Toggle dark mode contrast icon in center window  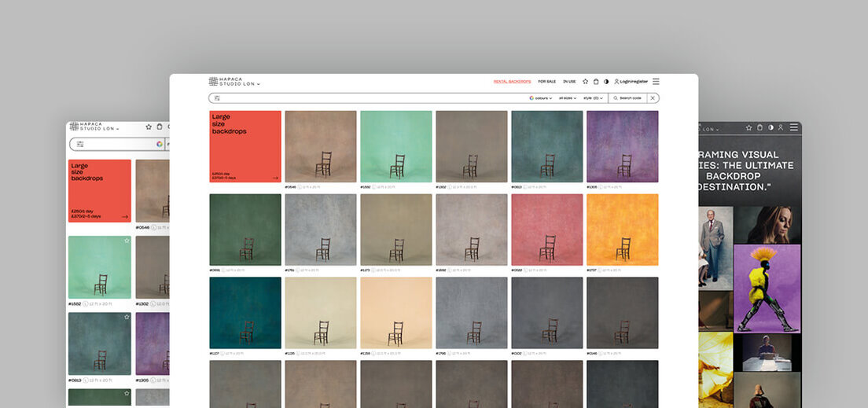point(606,82)
